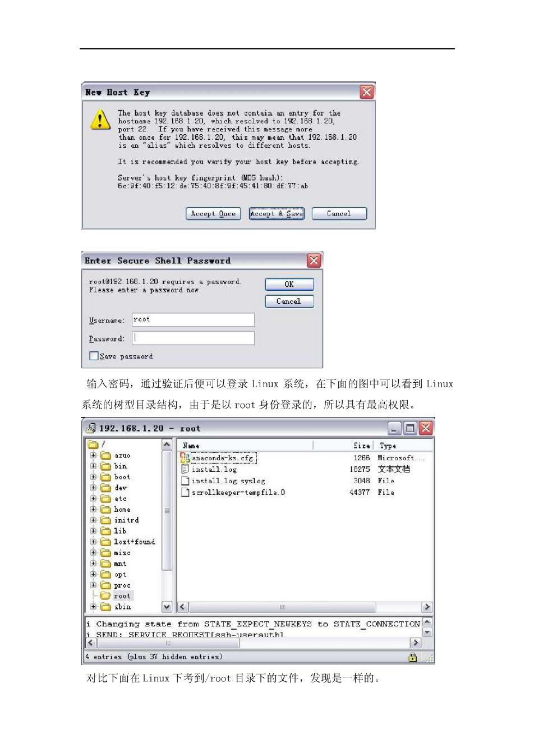The image size is (534, 756).
Task: Expand the home folder tree node
Action: pyautogui.click(x=94, y=510)
